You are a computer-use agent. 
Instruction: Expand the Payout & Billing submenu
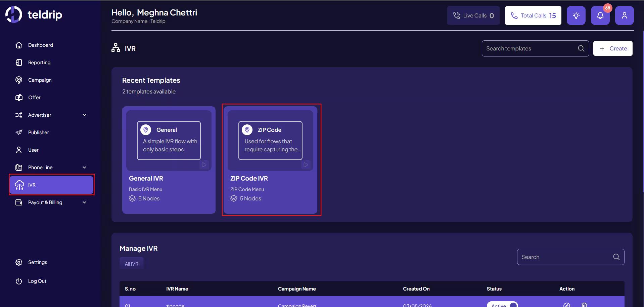click(84, 202)
